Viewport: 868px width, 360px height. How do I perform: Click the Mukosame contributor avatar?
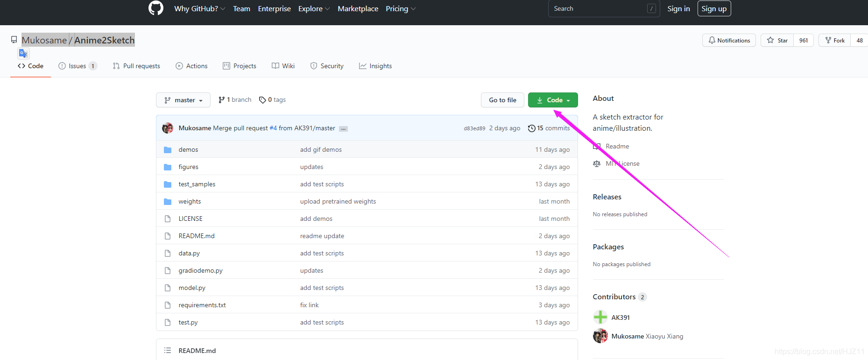pos(600,336)
